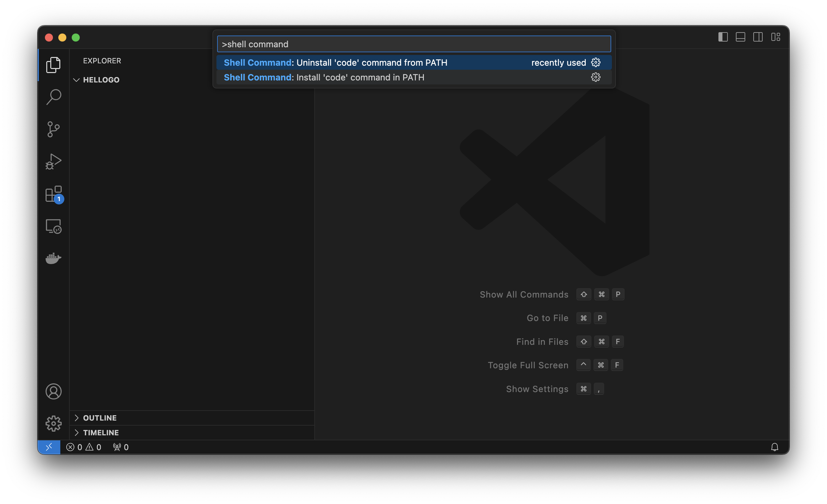Open the Run and Debug view

click(53, 162)
